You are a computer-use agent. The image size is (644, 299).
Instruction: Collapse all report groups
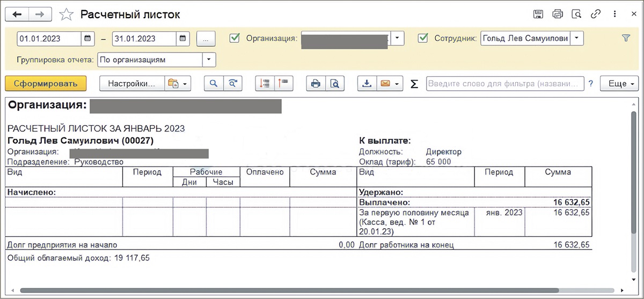tap(283, 83)
